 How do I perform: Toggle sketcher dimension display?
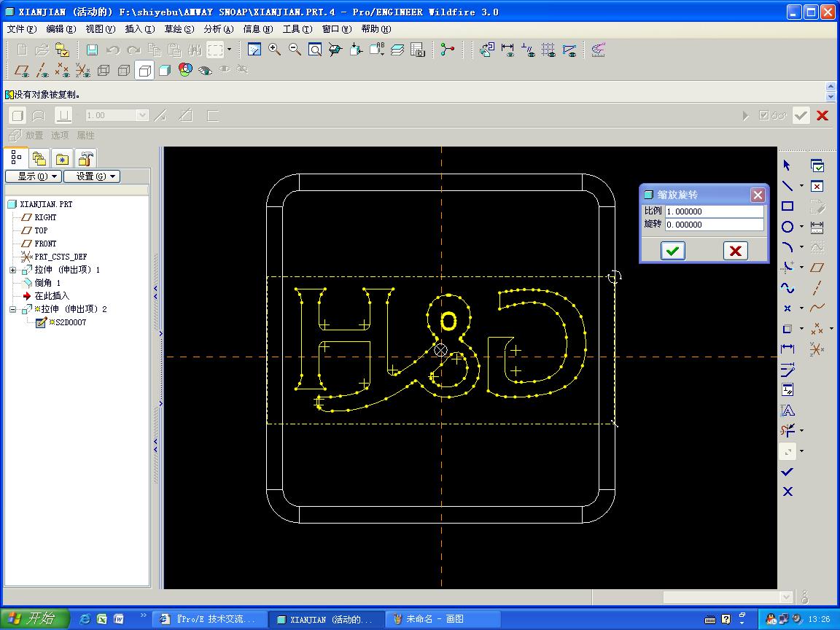pos(507,50)
